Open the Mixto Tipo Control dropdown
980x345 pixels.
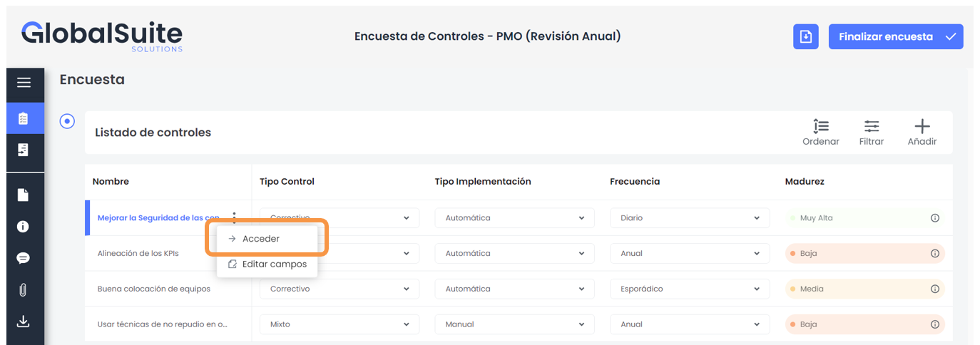pyautogui.click(x=339, y=324)
